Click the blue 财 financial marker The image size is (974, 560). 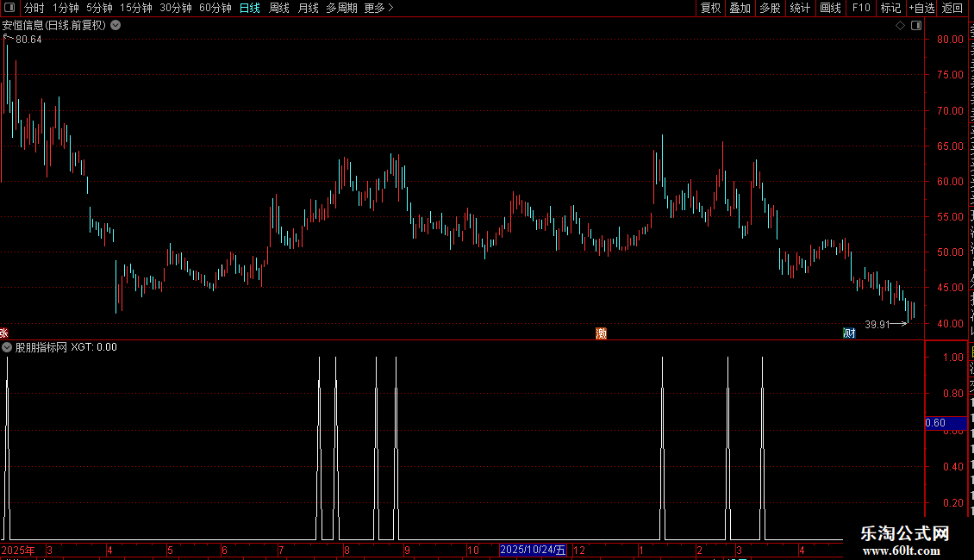[849, 333]
